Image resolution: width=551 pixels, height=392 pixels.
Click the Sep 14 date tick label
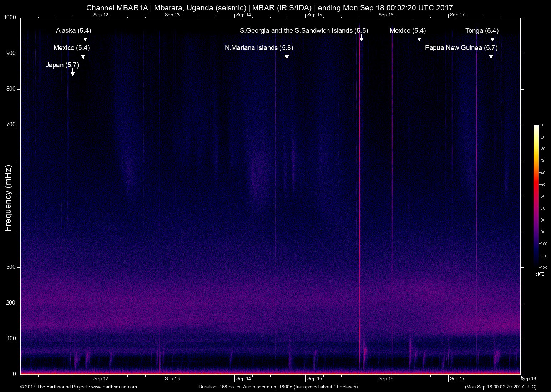tap(244, 379)
